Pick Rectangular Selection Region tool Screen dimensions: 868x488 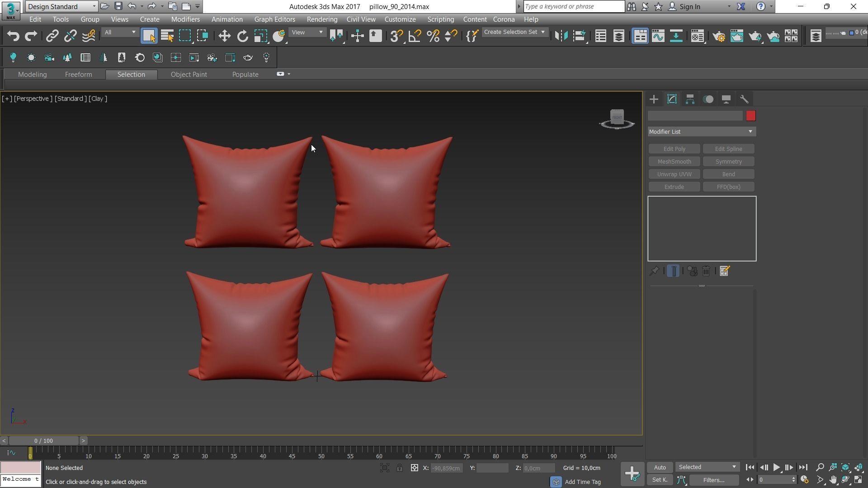click(x=185, y=36)
